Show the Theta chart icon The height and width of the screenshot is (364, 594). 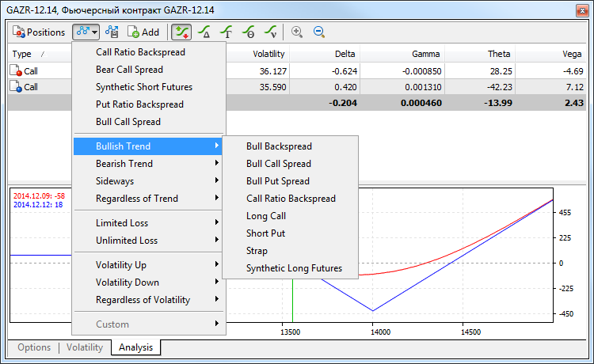[x=249, y=32]
